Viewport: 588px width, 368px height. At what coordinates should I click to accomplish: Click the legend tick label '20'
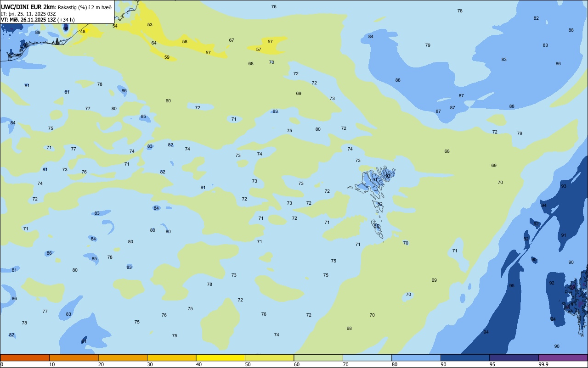coord(101,364)
